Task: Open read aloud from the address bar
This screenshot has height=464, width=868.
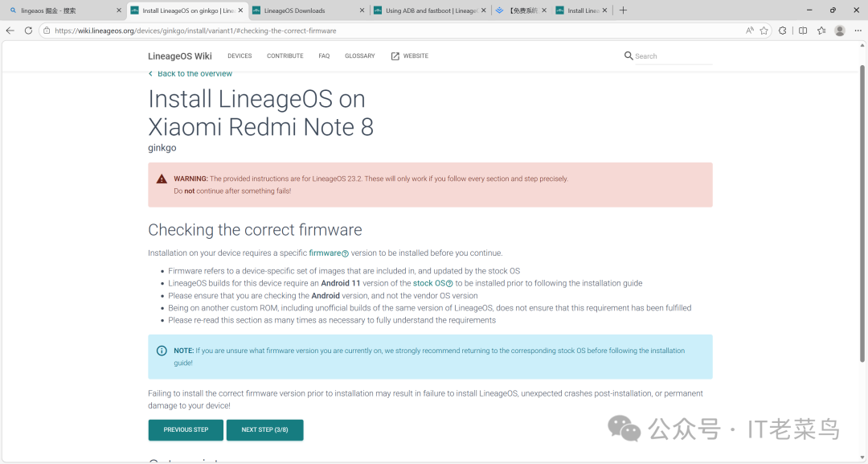Action: pyautogui.click(x=750, y=31)
